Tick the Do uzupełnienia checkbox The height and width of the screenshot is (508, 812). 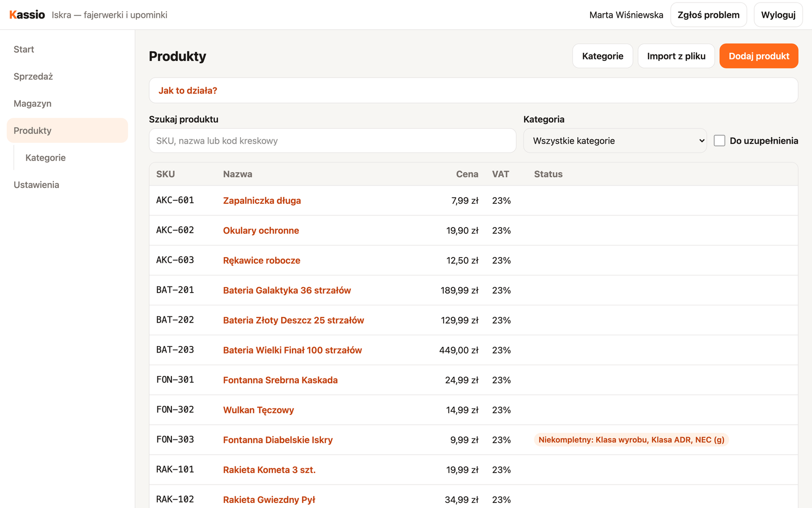(x=719, y=141)
